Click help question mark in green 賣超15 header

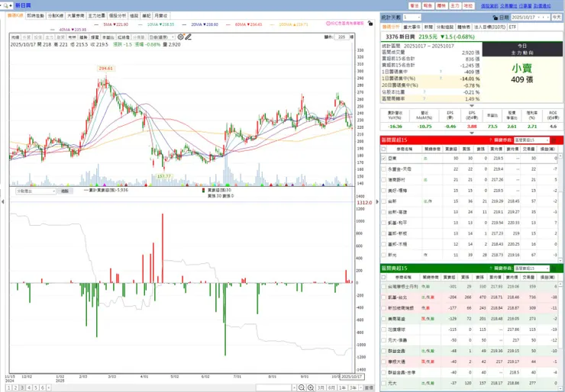pos(490,268)
